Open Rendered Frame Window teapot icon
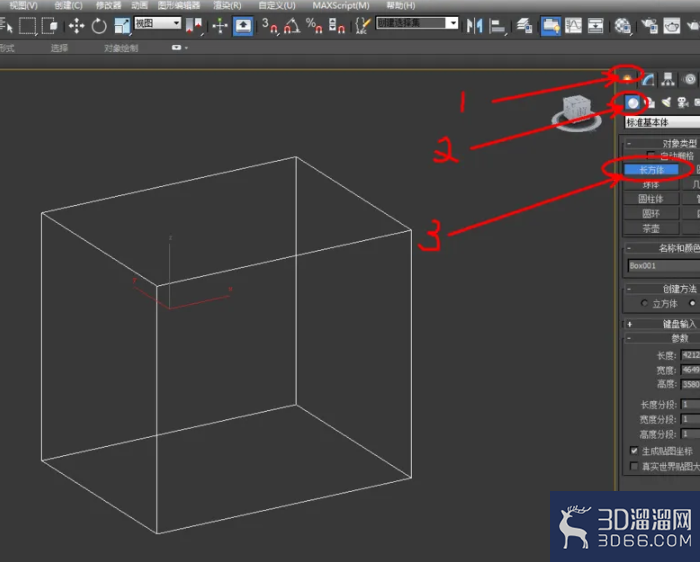The width and height of the screenshot is (700, 562). pos(671,25)
